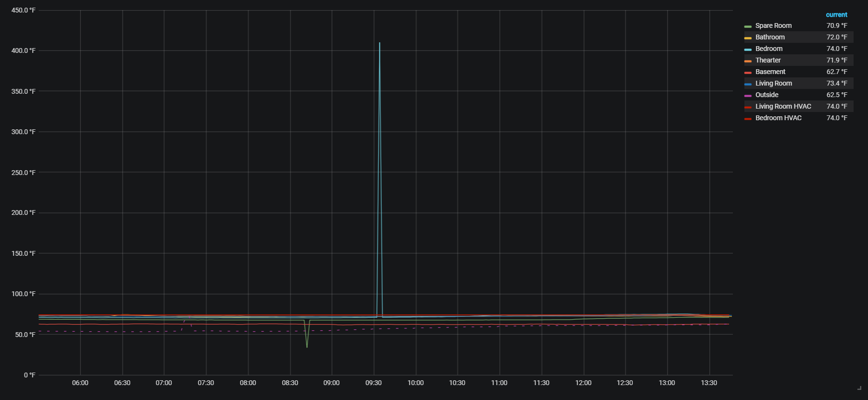
Task: Click the Thearter legend label
Action: click(767, 60)
